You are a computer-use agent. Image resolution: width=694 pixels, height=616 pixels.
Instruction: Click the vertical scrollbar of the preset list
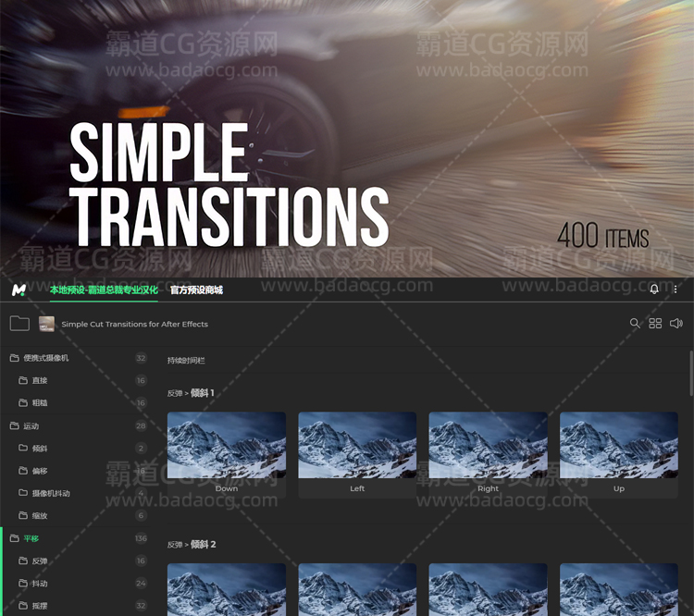click(691, 373)
